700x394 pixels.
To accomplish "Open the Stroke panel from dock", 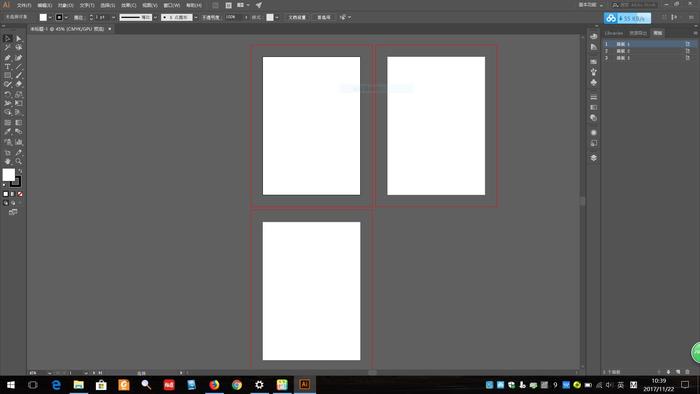I will [x=593, y=97].
